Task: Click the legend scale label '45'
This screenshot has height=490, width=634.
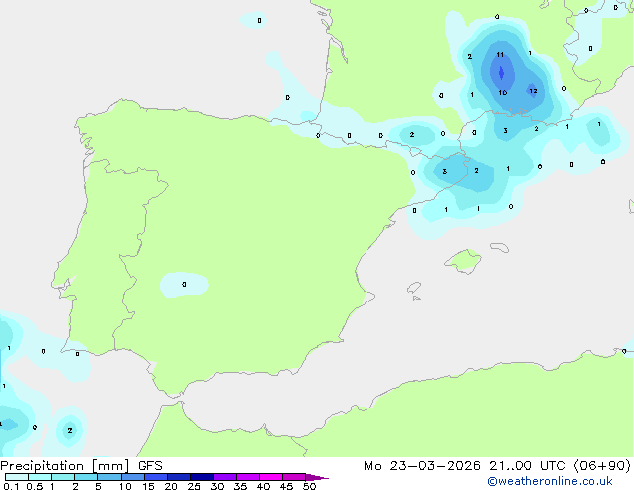Action: coord(286,486)
